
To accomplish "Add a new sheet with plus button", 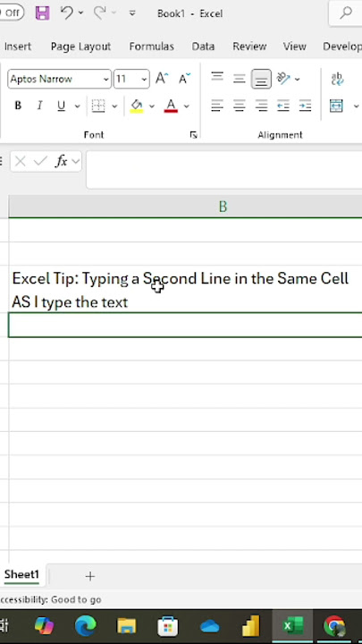I will tap(90, 576).
